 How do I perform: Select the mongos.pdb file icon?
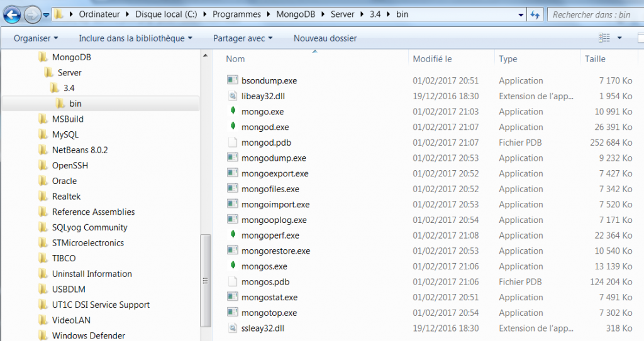click(233, 281)
